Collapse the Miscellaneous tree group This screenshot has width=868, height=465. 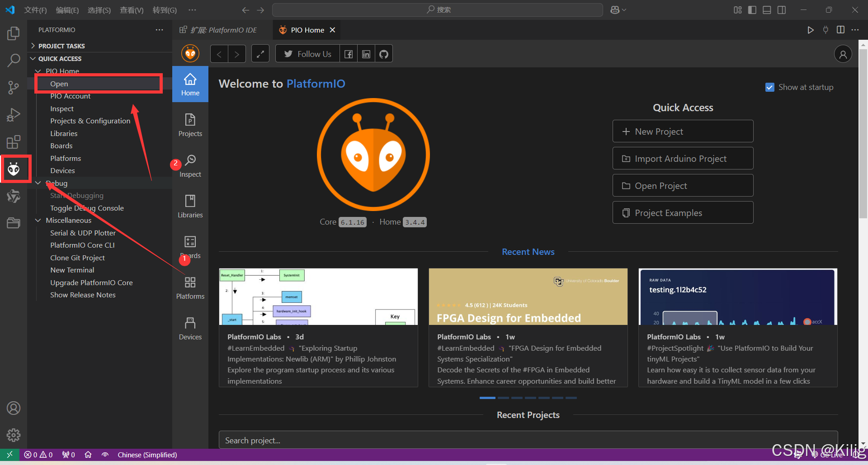point(38,220)
